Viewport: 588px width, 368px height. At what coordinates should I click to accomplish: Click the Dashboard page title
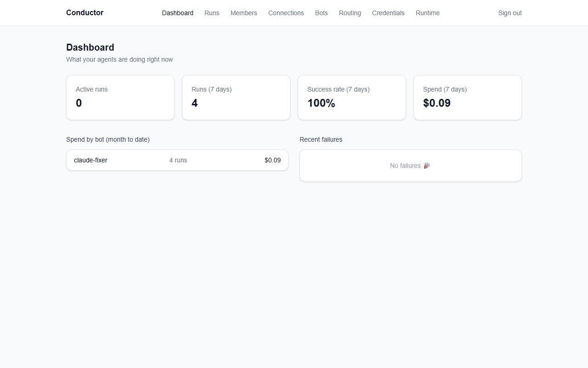90,47
